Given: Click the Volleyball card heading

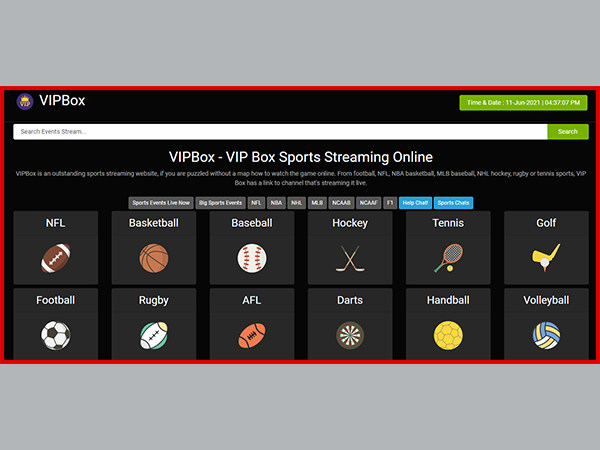Looking at the screenshot, I should pos(546,300).
